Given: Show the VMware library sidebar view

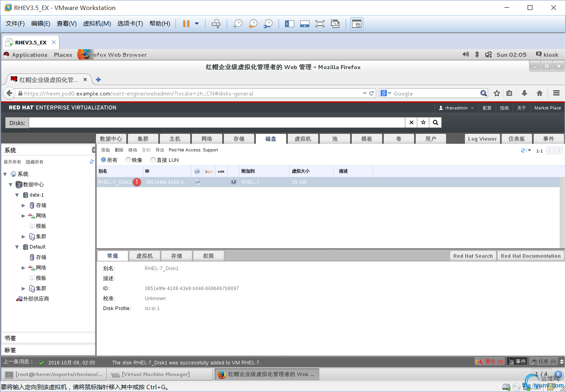Looking at the screenshot, I should coord(289,24).
